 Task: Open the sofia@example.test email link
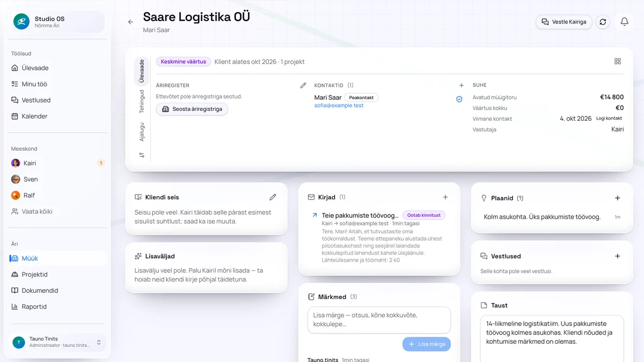click(339, 106)
